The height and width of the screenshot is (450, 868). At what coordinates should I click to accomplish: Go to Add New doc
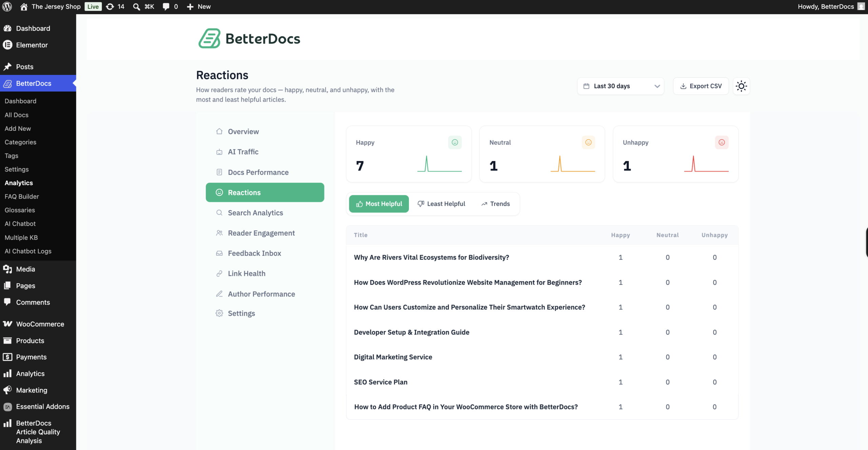[18, 128]
